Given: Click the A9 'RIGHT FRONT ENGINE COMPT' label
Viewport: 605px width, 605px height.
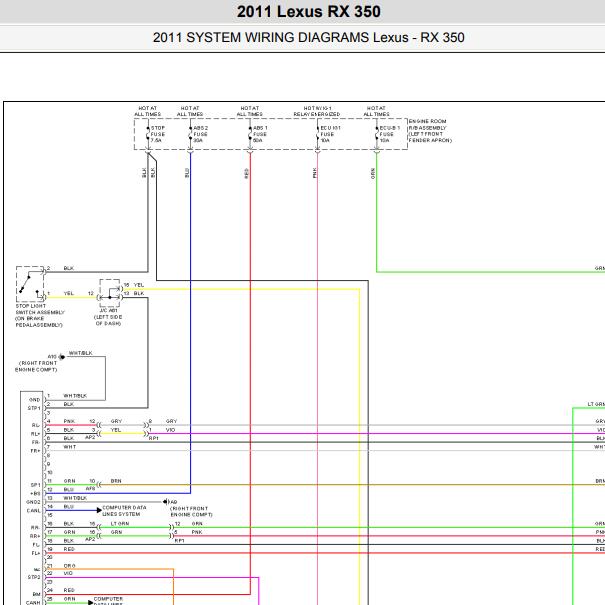Looking at the screenshot, I should 191,512.
